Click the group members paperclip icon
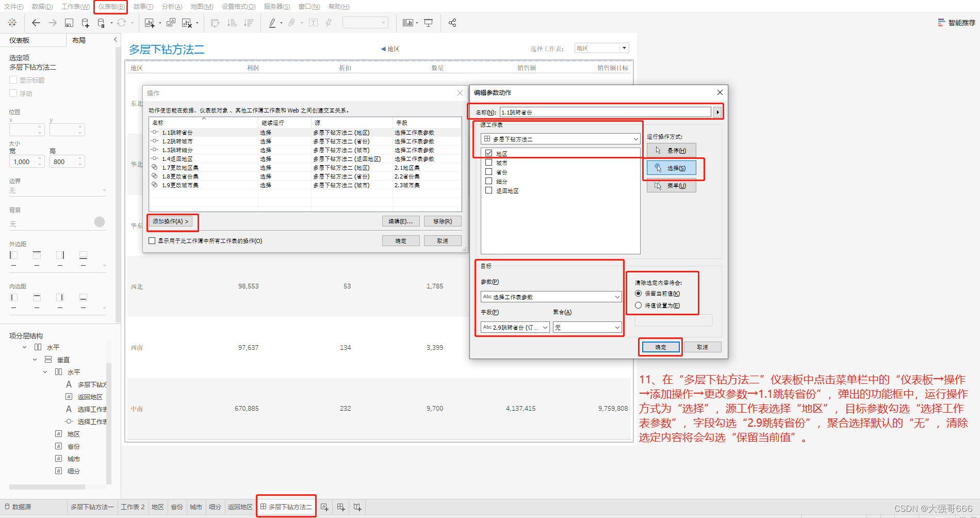Viewport: 980px width, 518px height. (x=292, y=23)
